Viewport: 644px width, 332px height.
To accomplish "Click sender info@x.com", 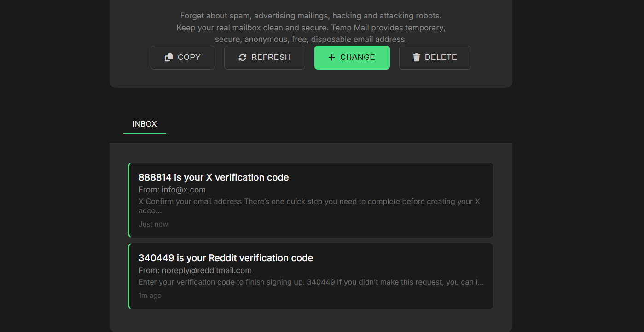I will coord(184,190).
